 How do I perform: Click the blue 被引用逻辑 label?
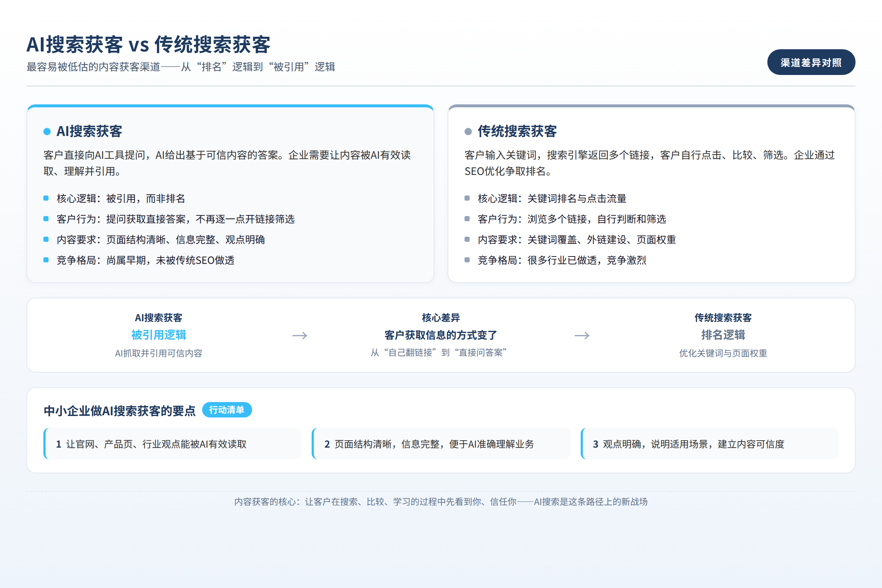point(159,335)
